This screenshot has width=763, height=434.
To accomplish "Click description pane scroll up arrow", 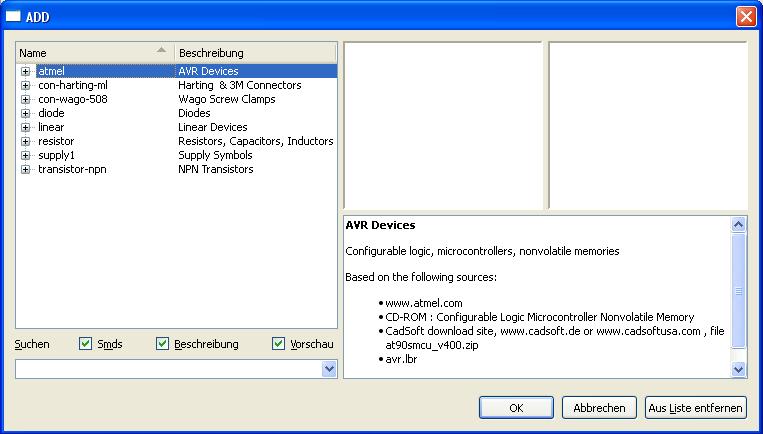I will [x=738, y=224].
